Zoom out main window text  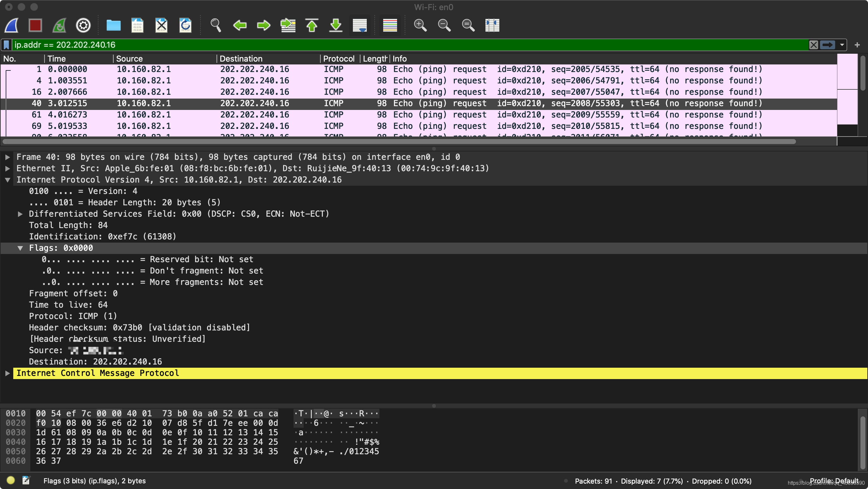444,26
